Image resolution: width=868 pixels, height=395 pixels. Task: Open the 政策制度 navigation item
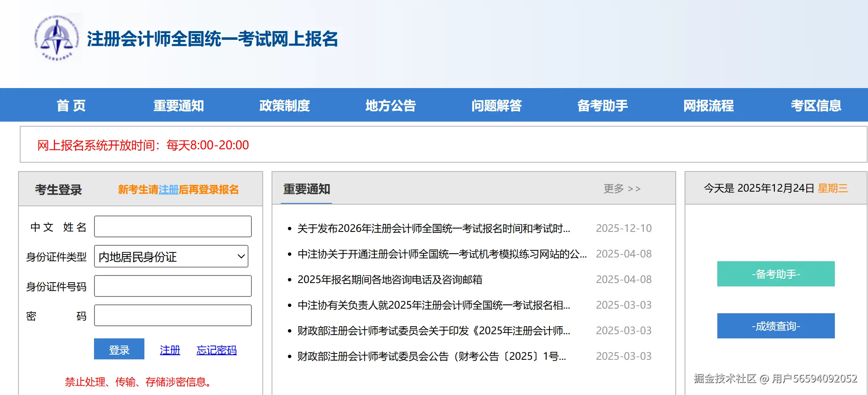(x=285, y=105)
